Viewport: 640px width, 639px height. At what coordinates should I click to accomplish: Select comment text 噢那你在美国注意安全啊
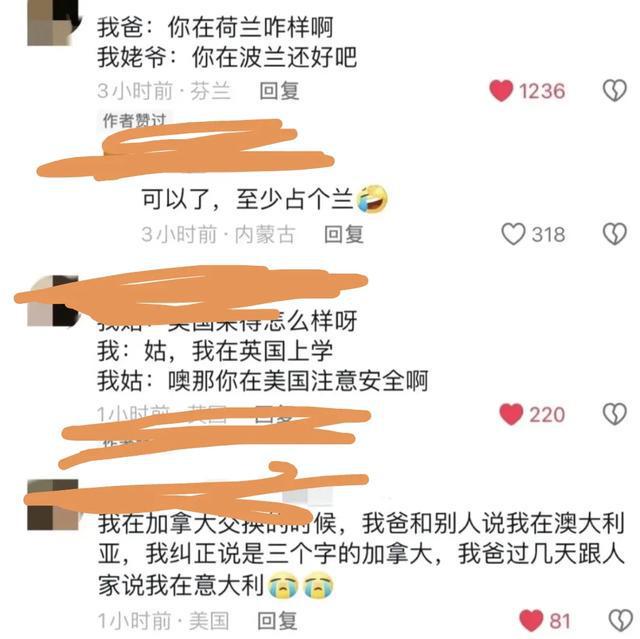pos(298,381)
